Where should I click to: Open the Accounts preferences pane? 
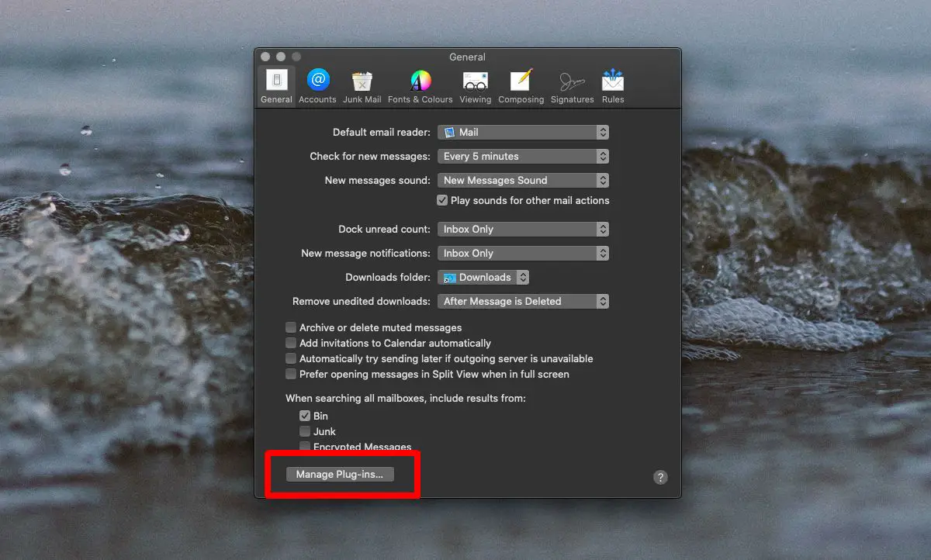tap(318, 81)
